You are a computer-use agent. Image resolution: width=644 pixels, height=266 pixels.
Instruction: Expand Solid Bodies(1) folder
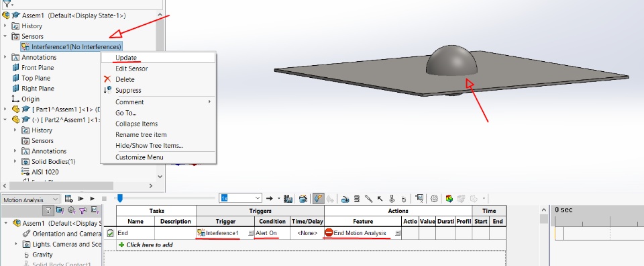(15, 162)
